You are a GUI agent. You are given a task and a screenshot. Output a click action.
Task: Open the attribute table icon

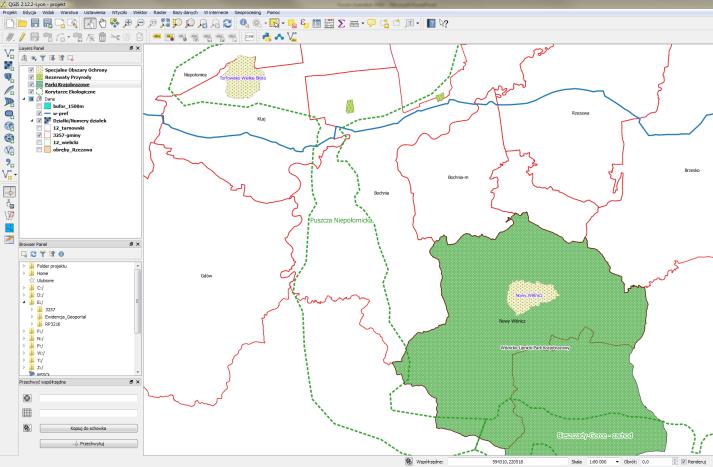click(317, 23)
